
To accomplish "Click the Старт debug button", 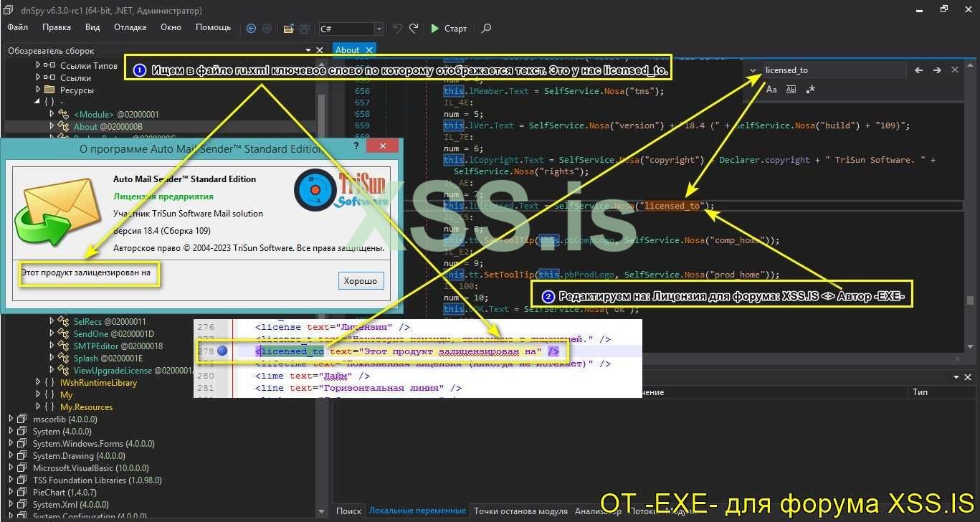I will [449, 29].
